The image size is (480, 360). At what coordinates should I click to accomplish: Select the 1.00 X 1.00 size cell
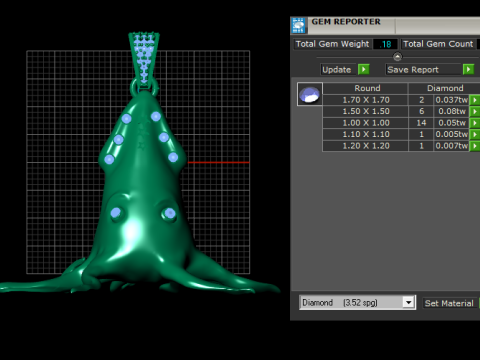tap(366, 123)
